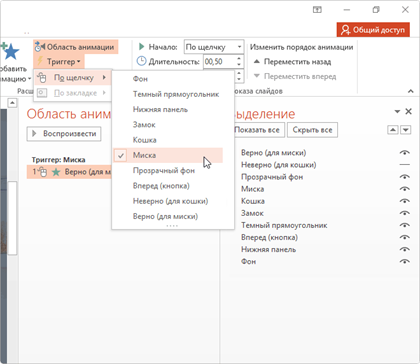420x364 pixels.
Task: Hide 'Миска' object via eye icon
Action: (x=404, y=189)
